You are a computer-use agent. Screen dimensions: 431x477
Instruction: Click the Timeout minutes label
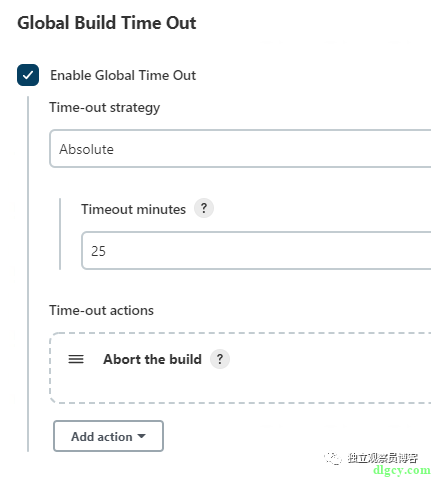[133, 209]
